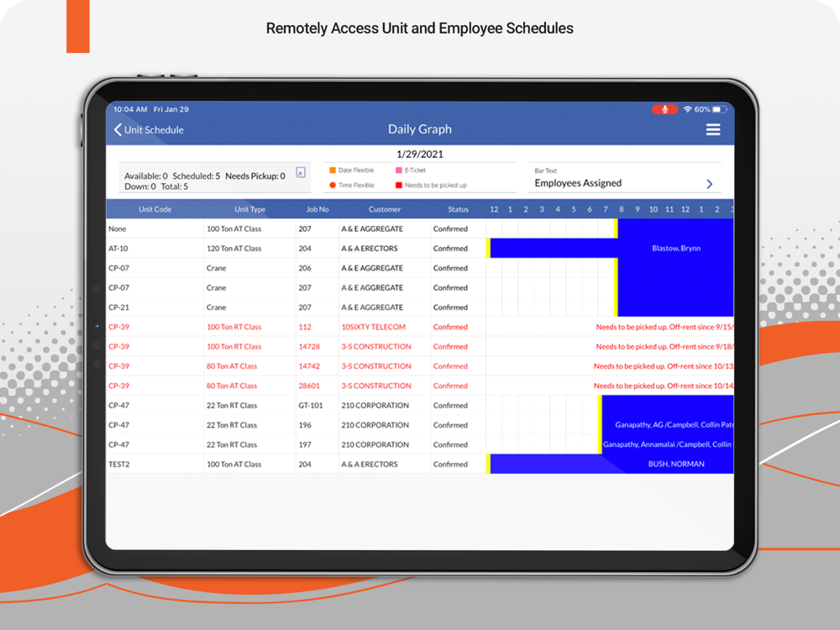Click job number 112
The width and height of the screenshot is (840, 630).
(305, 327)
